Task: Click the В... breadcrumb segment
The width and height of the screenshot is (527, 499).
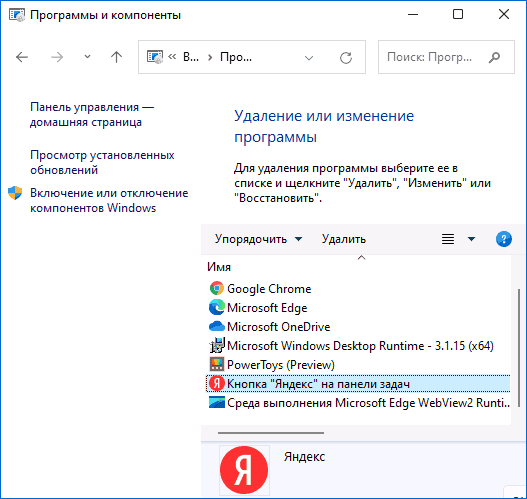Action: tap(191, 57)
